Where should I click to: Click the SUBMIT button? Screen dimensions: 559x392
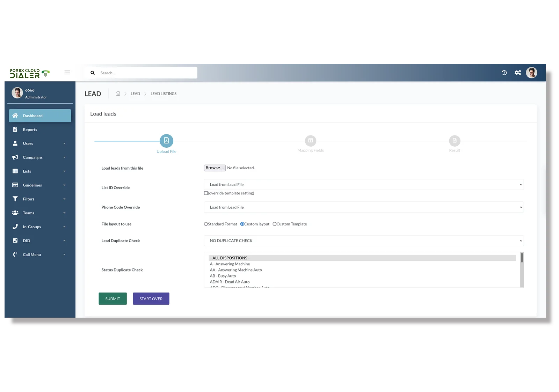(x=112, y=298)
